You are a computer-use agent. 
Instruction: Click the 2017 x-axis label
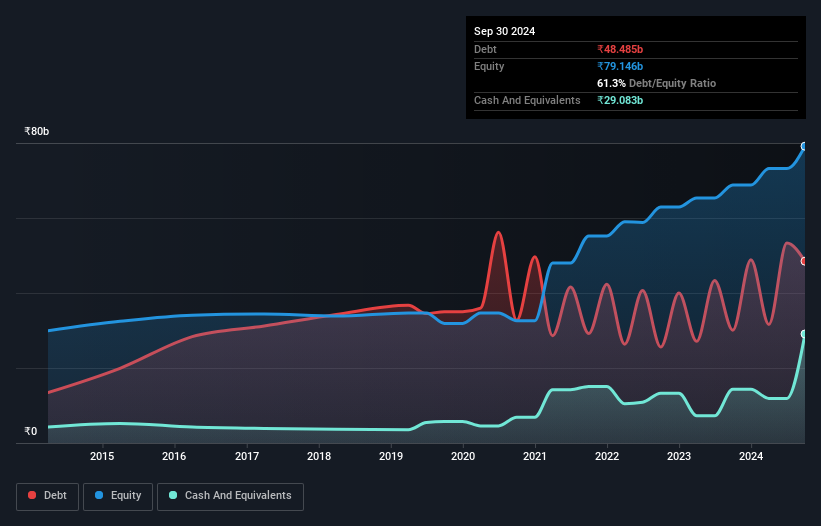(247, 456)
